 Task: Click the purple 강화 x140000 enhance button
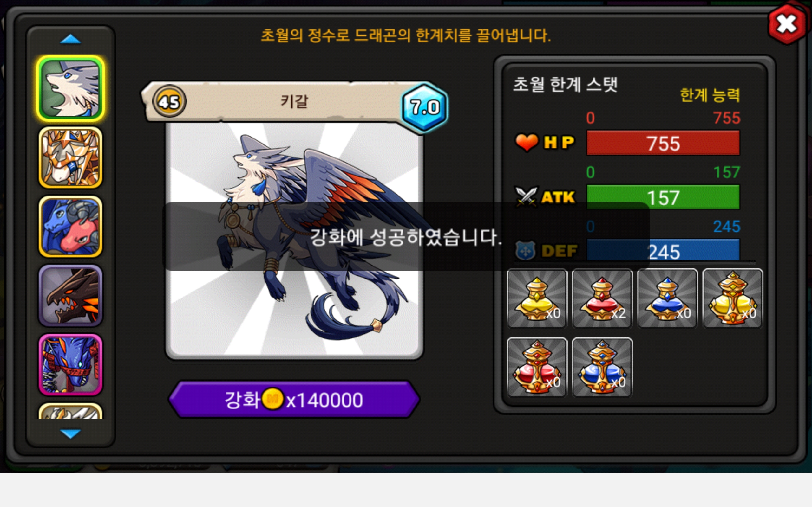[x=294, y=399]
